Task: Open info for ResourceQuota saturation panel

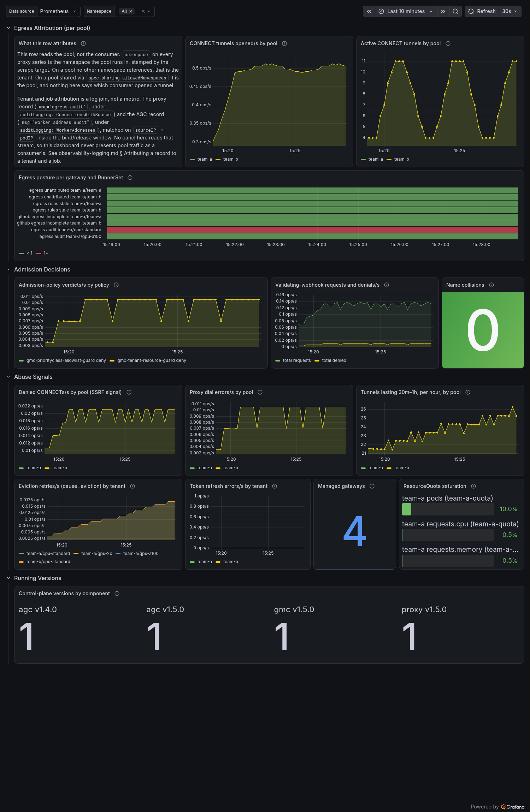Action: click(x=473, y=486)
